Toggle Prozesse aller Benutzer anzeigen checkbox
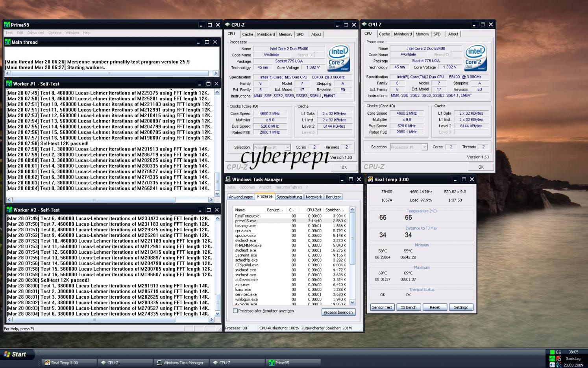 pos(235,311)
